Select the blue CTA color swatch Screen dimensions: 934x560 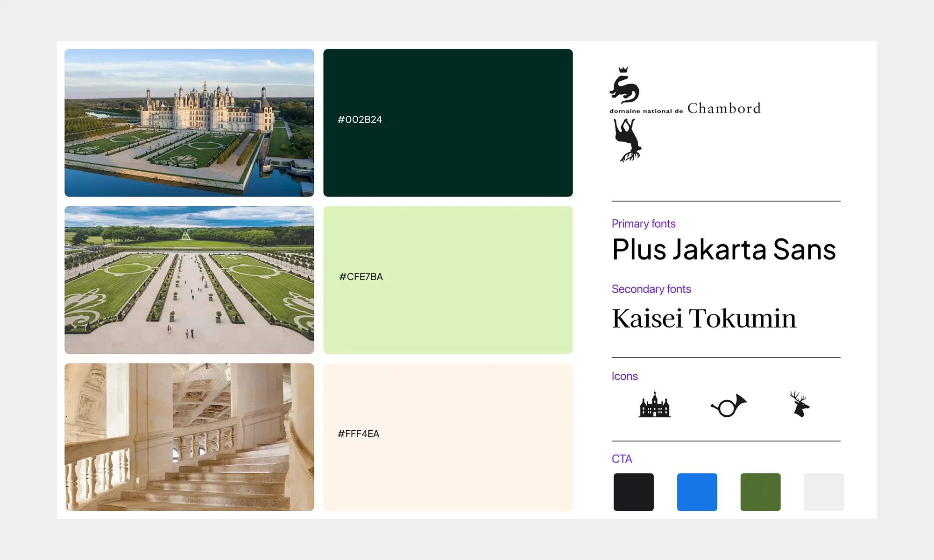(697, 492)
